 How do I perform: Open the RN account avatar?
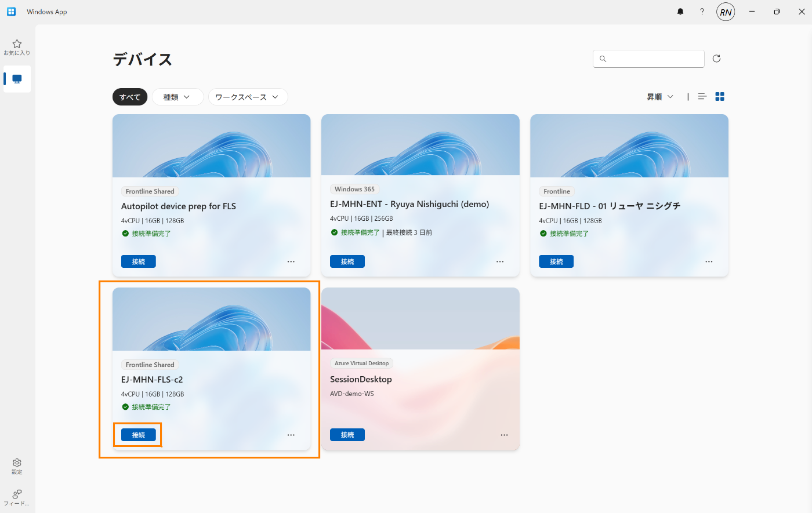click(726, 12)
